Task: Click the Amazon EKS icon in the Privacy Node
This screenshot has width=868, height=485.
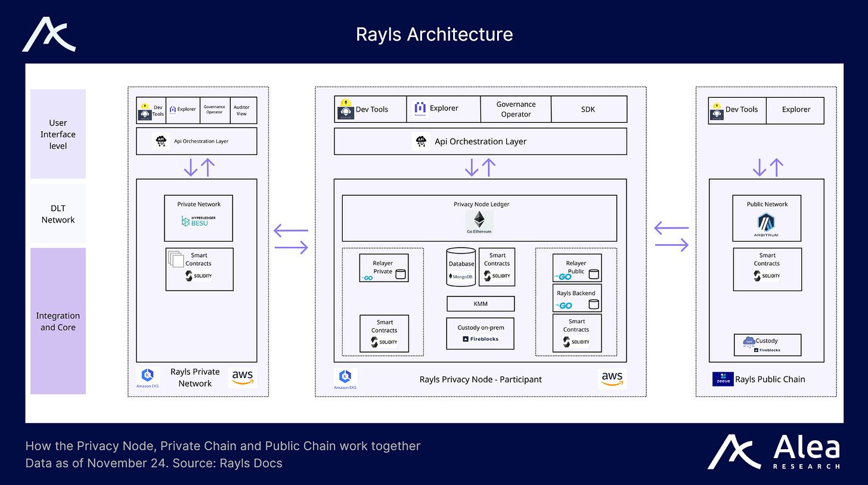Action: click(x=345, y=379)
